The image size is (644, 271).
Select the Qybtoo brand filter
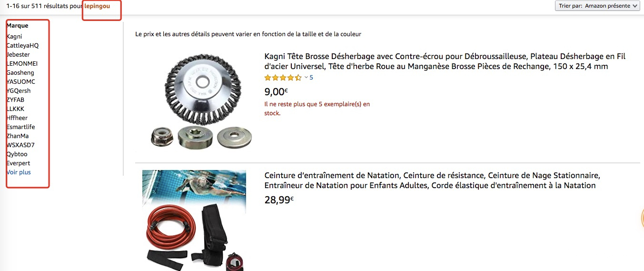(17, 154)
